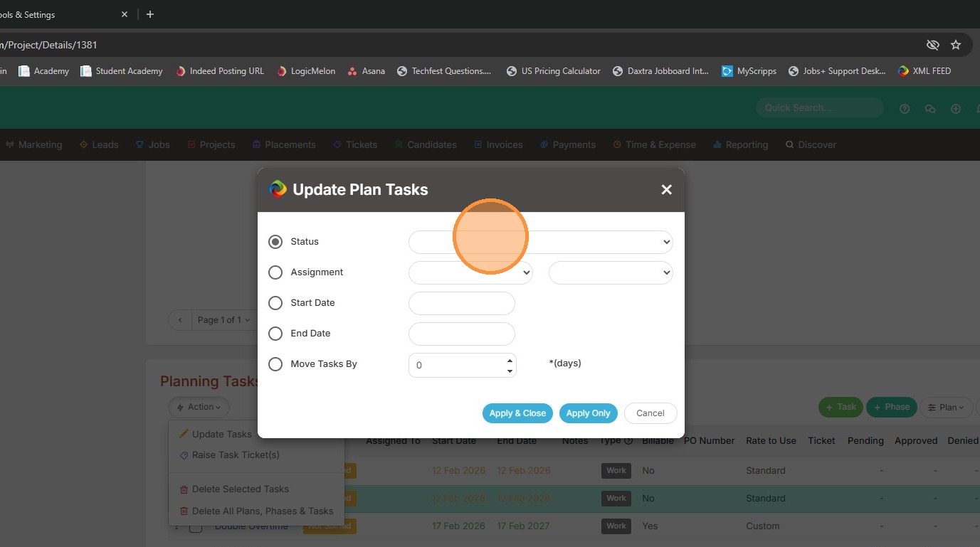
Task: Open the second Assignment dropdown
Action: click(611, 272)
